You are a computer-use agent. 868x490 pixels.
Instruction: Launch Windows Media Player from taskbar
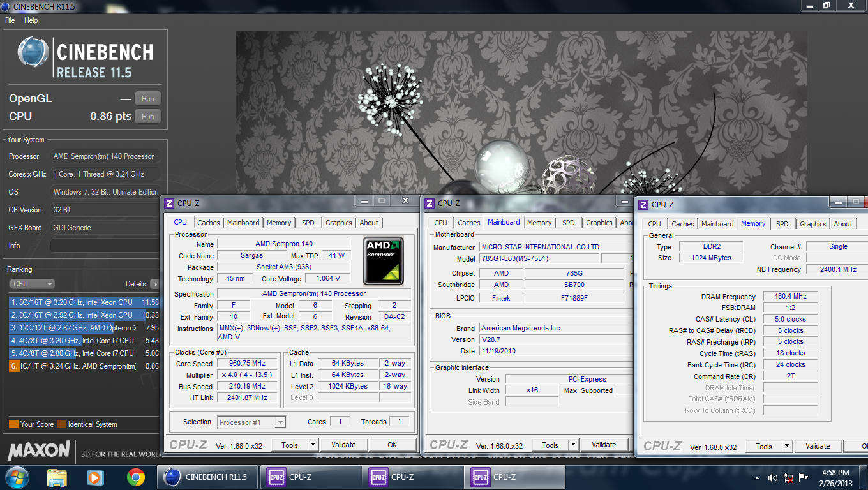96,477
